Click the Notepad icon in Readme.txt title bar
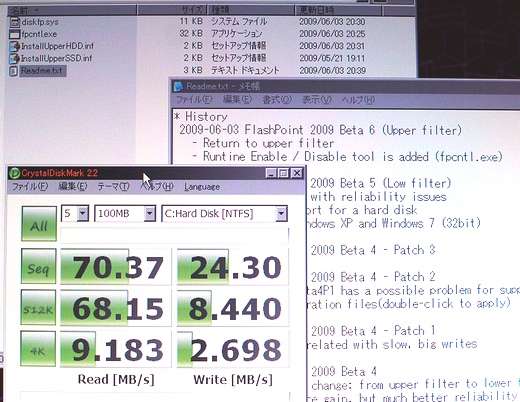The height and width of the screenshot is (402, 520). pos(178,87)
